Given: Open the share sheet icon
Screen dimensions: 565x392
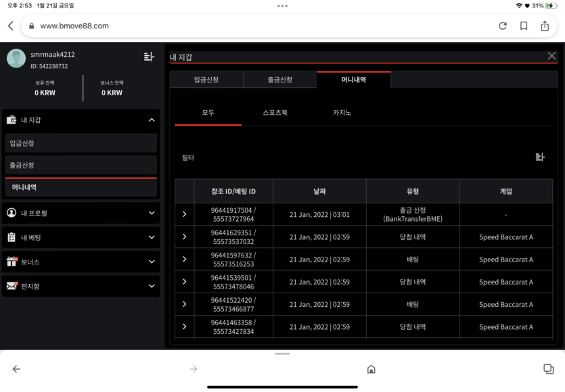Looking at the screenshot, I should pyautogui.click(x=545, y=26).
